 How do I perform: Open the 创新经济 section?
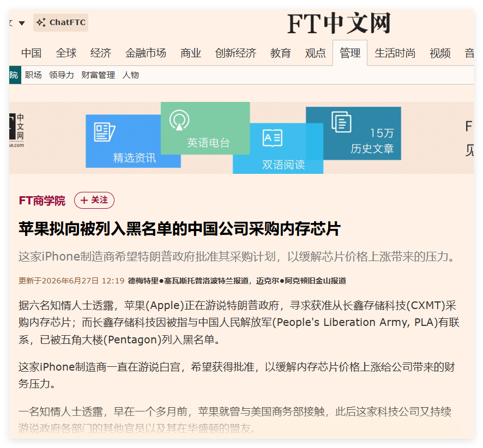click(x=236, y=53)
